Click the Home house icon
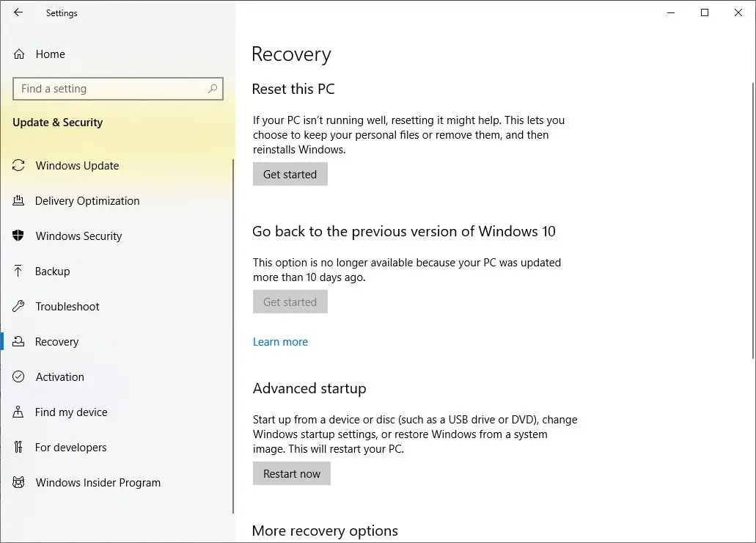 pyautogui.click(x=19, y=54)
